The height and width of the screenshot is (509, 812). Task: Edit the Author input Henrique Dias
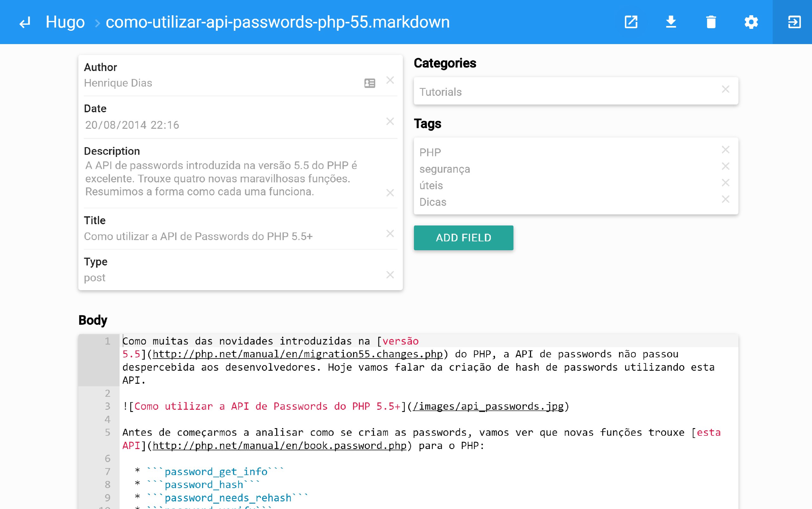(x=222, y=83)
